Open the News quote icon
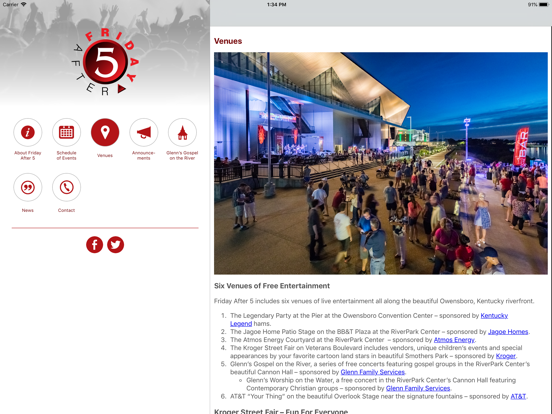 [27, 187]
